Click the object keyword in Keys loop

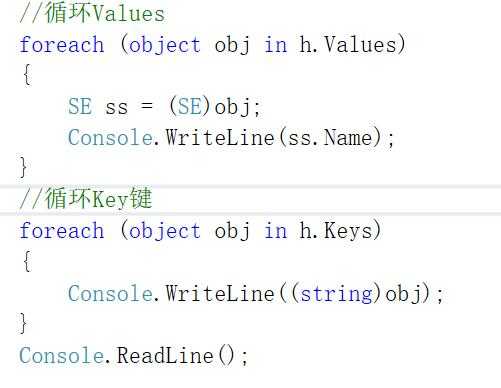click(164, 231)
